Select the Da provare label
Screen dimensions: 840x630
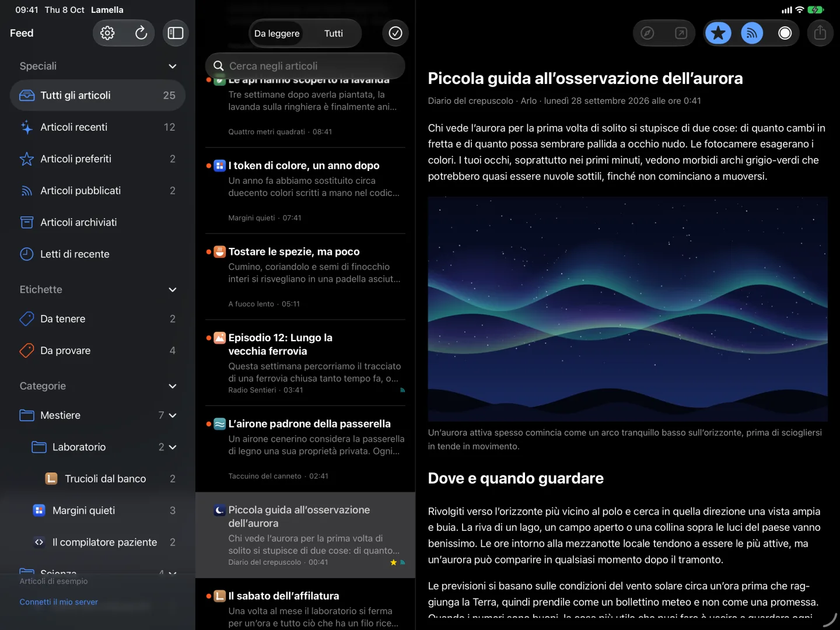pos(97,351)
